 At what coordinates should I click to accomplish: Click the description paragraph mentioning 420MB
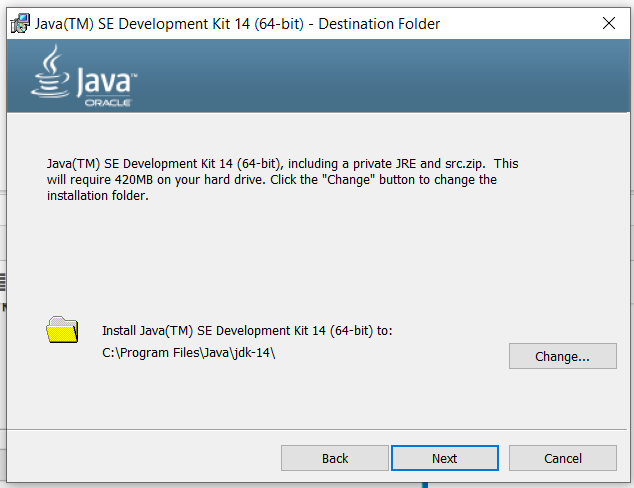click(x=282, y=180)
